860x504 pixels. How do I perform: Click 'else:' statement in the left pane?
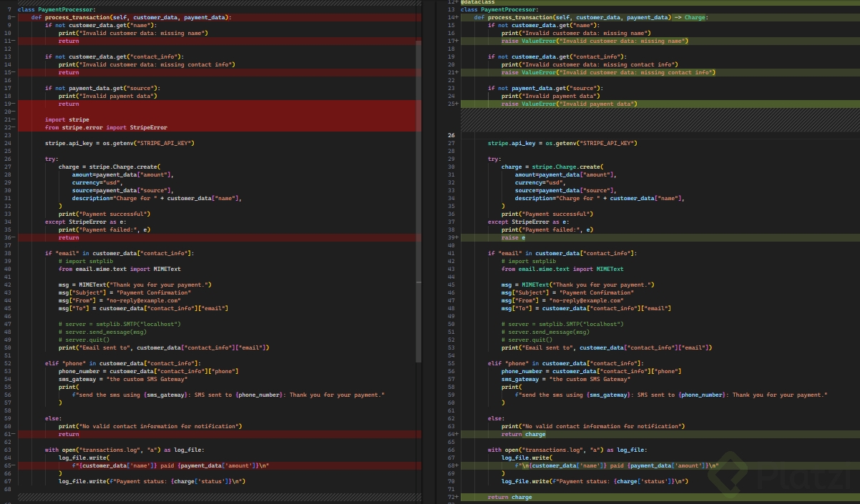53,418
